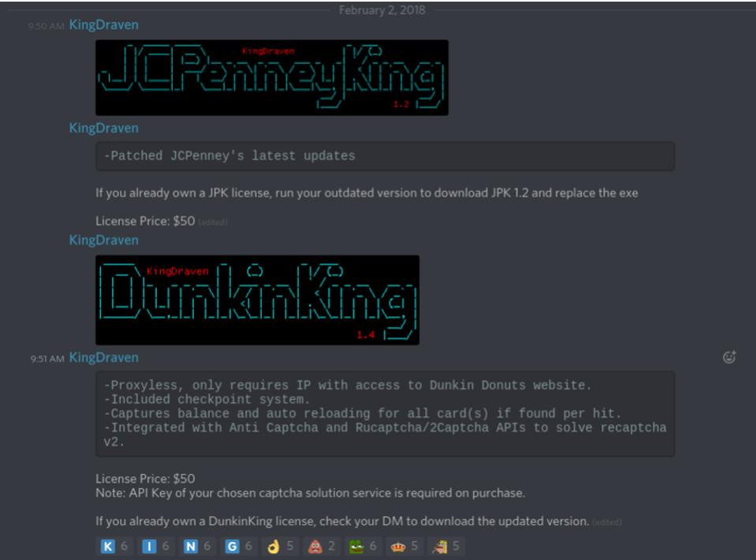Open the DunkinKing banner image
The width and height of the screenshot is (756, 560).
[257, 300]
